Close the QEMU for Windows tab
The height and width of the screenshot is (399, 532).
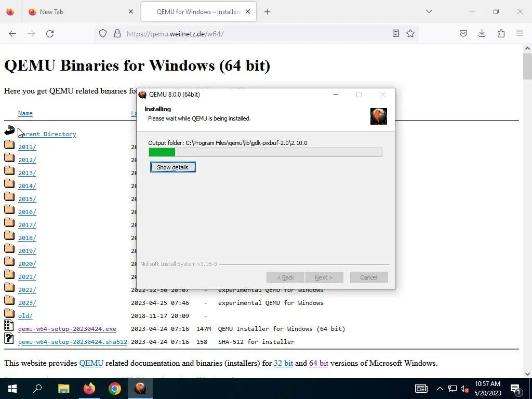248,11
